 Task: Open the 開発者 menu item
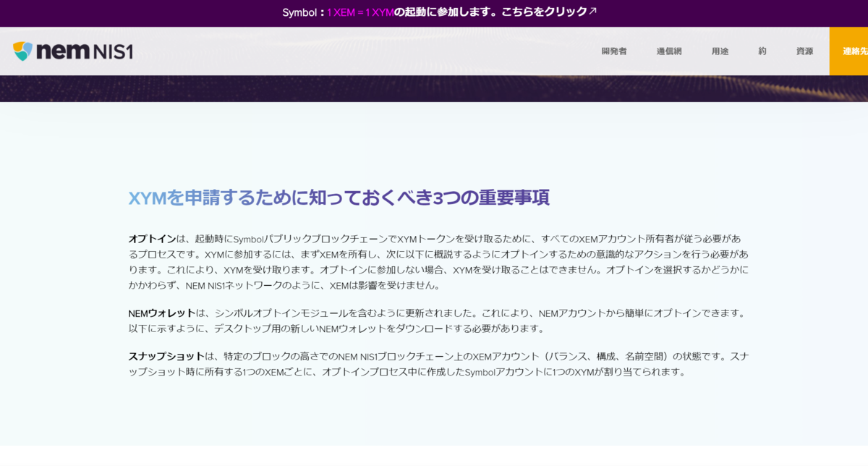(x=614, y=51)
